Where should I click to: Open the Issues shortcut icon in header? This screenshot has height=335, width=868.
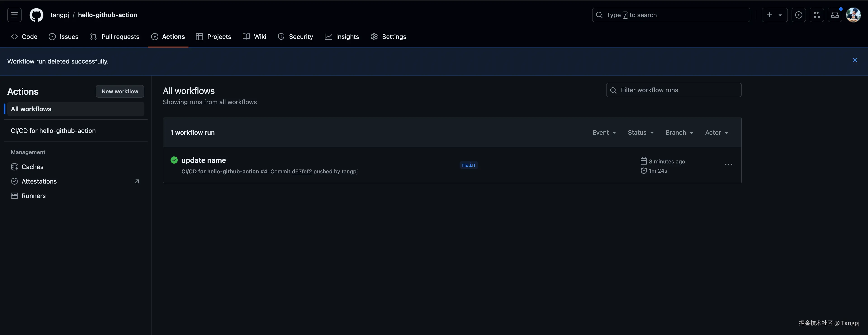click(798, 15)
